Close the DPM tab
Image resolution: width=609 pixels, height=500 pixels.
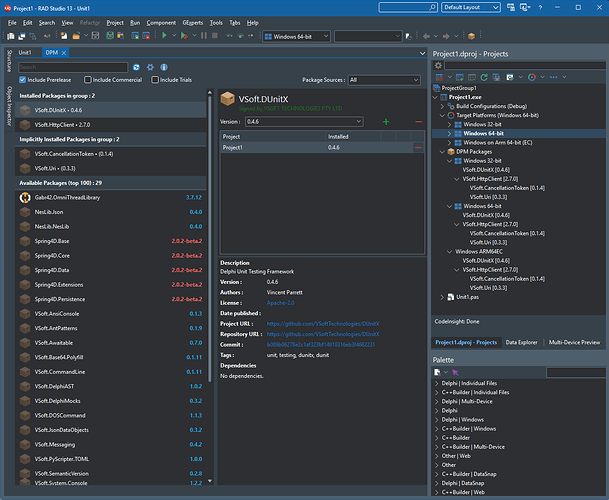point(64,52)
